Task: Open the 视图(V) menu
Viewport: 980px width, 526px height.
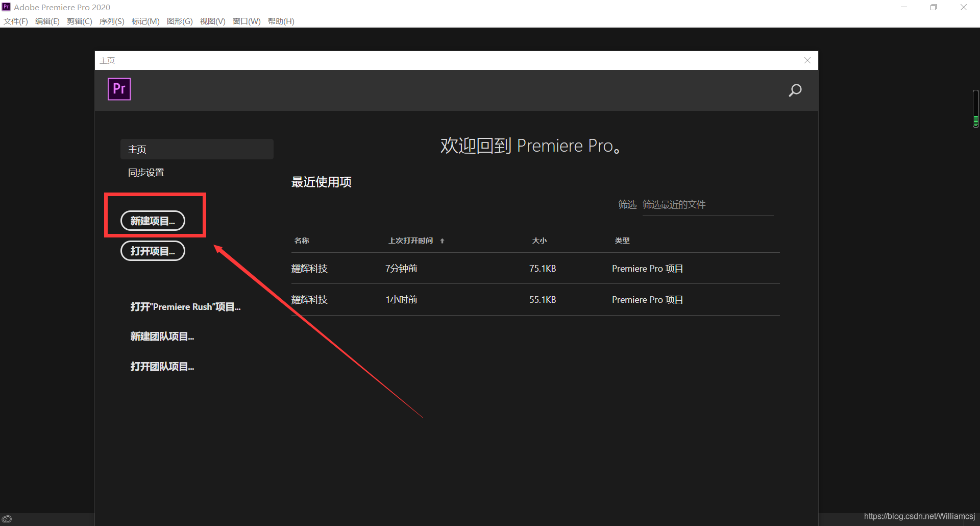Action: coord(213,21)
